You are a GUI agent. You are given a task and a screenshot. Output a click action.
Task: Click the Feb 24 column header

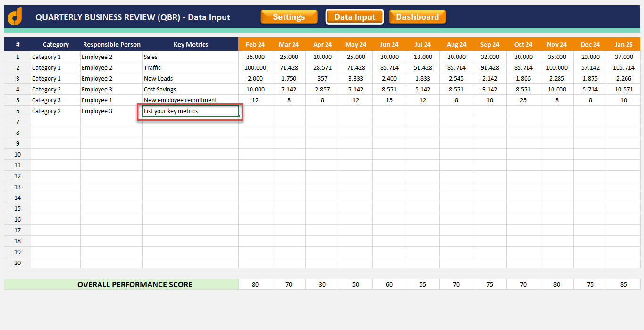pos(255,44)
